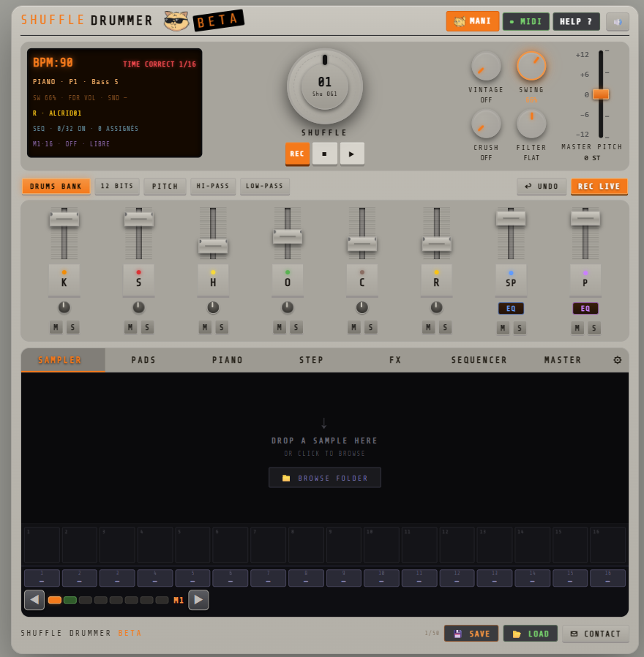Go to next pattern page with right arrow
The height and width of the screenshot is (657, 644).
[198, 600]
